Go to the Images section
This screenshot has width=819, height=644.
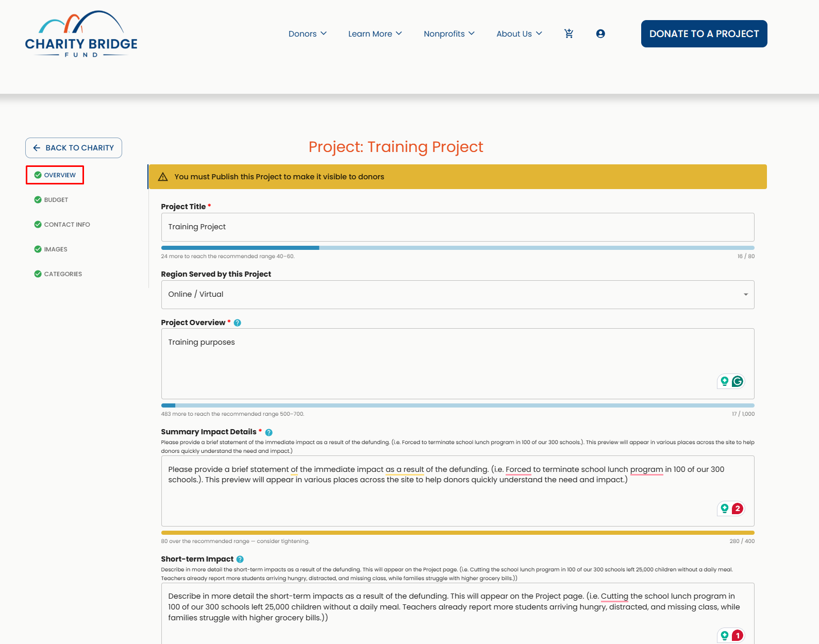[x=51, y=249]
